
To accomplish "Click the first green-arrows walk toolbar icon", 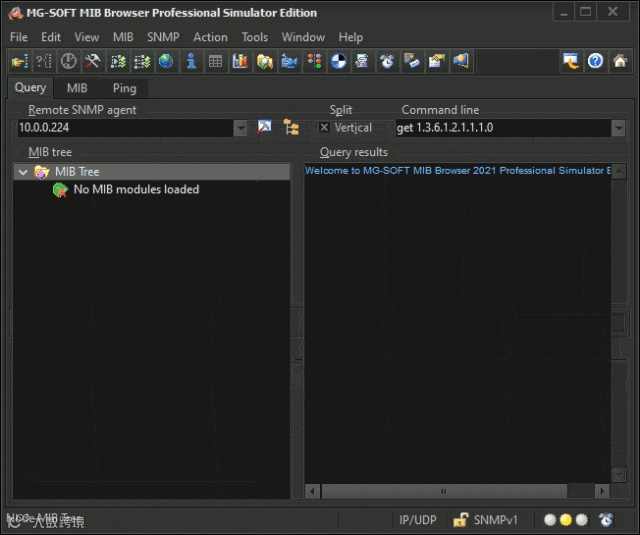I will (x=118, y=61).
